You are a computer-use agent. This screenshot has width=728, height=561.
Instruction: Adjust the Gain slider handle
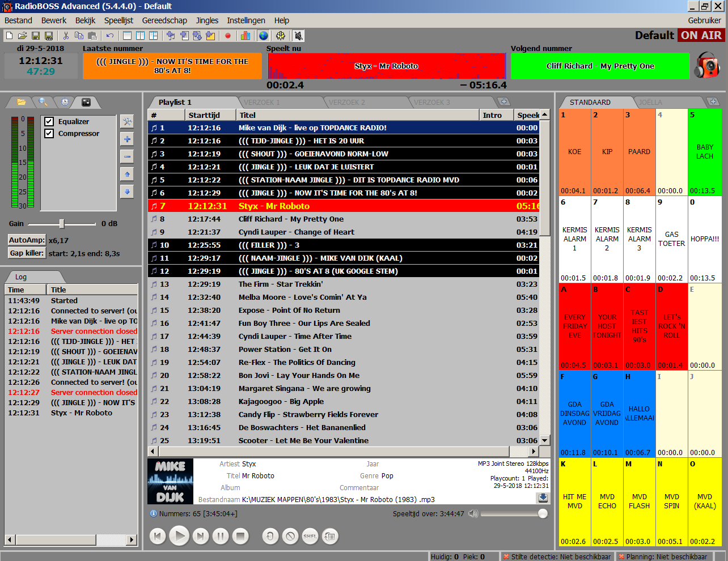61,224
